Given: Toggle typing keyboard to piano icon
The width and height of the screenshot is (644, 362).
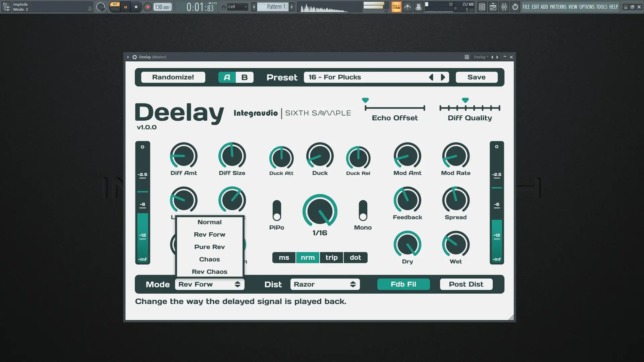Looking at the screenshot, I should coord(396,7).
